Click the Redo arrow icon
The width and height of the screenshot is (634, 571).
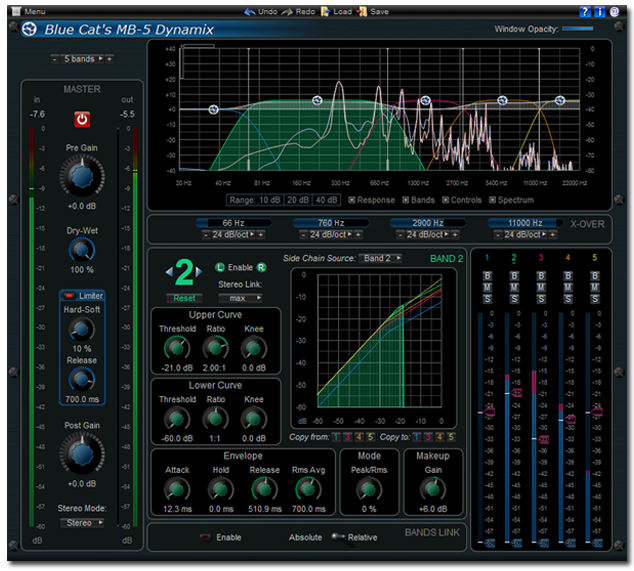(x=287, y=12)
